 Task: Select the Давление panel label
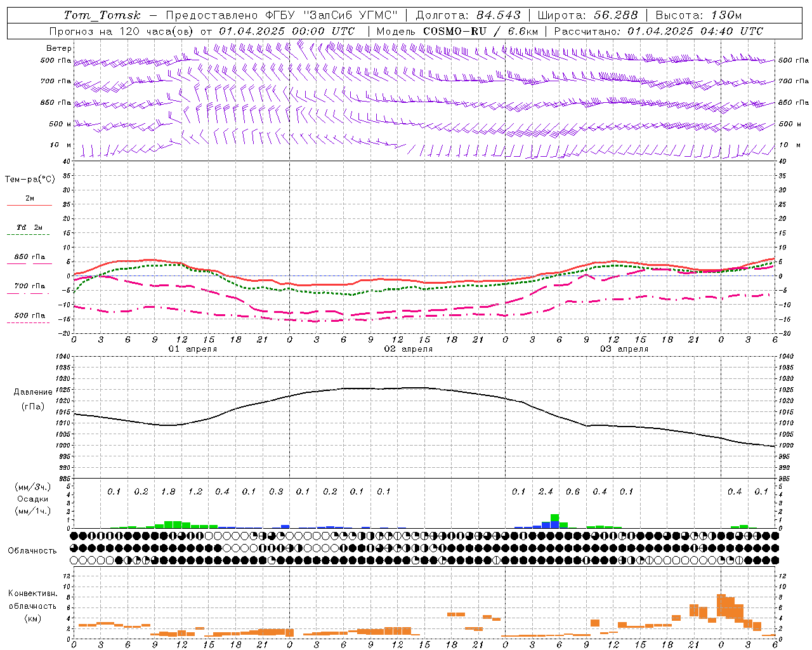tap(33, 392)
